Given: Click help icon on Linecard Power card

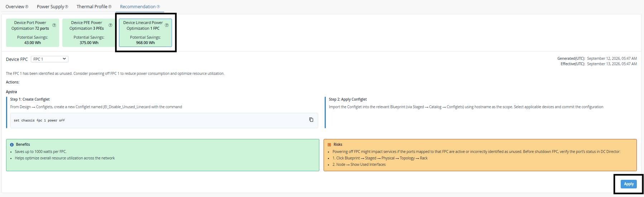Looking at the screenshot, I should [x=167, y=25].
